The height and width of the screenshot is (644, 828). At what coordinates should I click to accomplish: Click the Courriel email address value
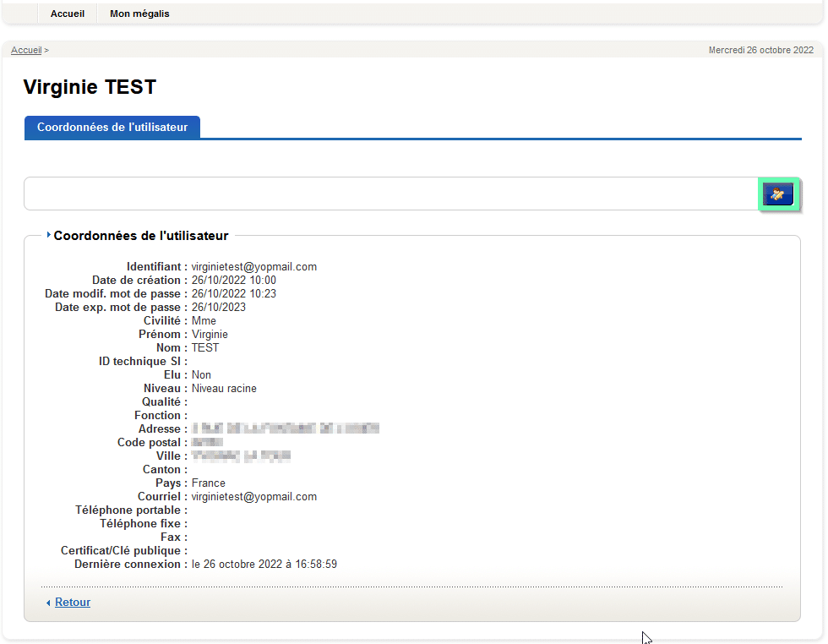[253, 497]
